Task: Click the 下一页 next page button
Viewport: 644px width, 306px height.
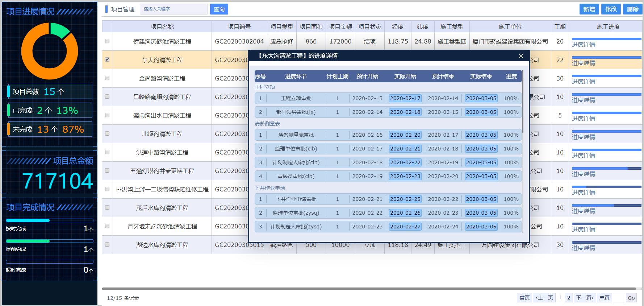Action: click(585, 298)
